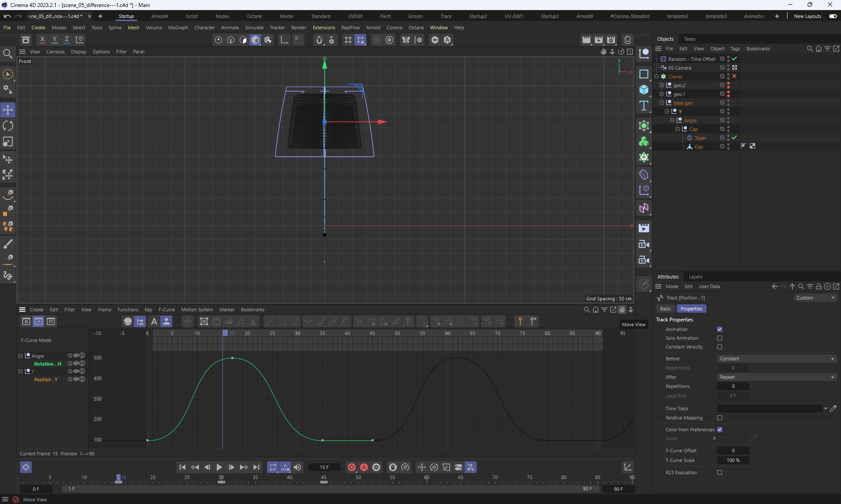Enable the Solo Animation checkbox
This screenshot has width=841, height=504.
point(719,338)
